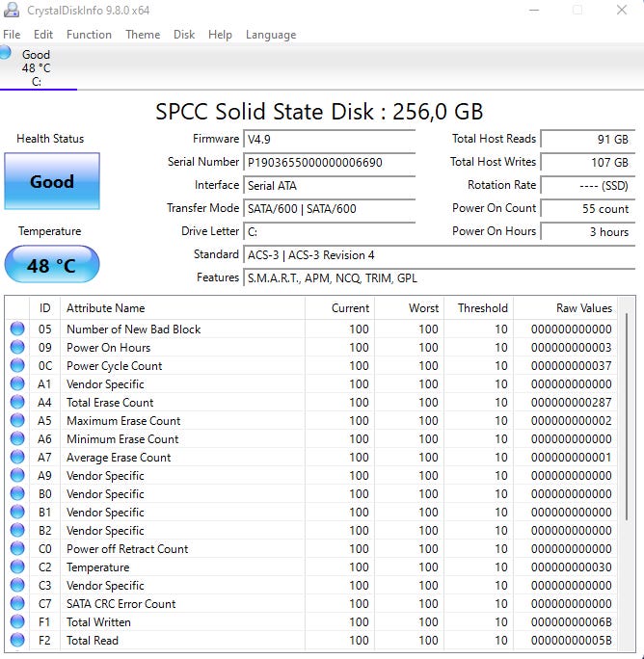
Task: Click the Total Host Reads 91 GB value
Action: [x=588, y=139]
